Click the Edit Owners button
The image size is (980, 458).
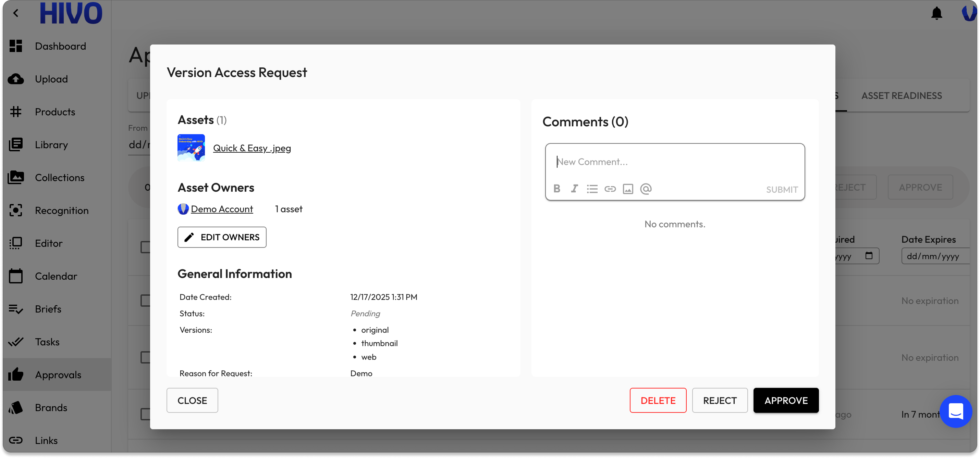point(222,237)
